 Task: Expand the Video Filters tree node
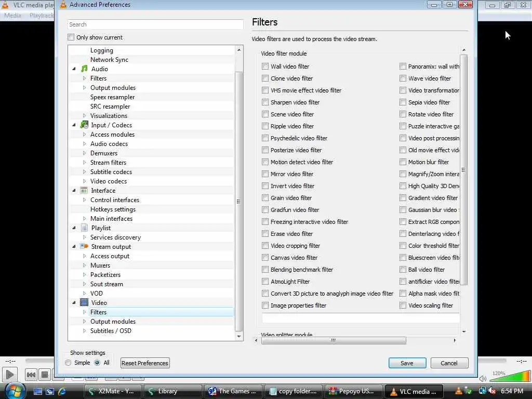tap(84, 312)
